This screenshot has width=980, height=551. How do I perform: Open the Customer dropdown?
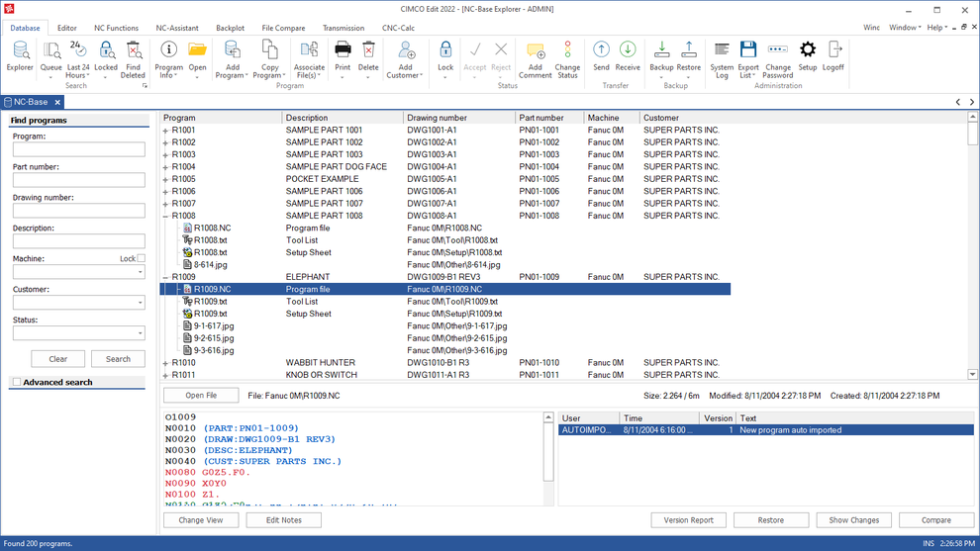(x=140, y=303)
